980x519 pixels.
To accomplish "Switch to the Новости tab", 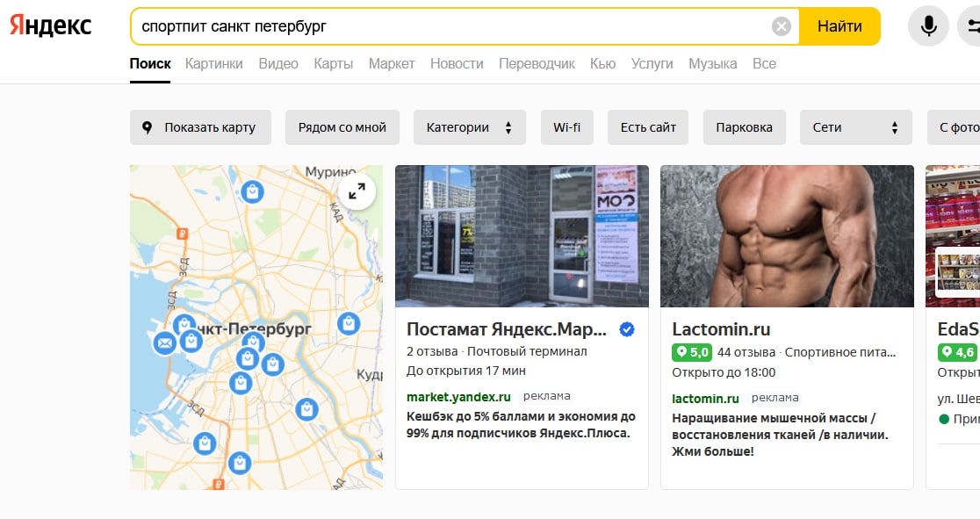I will 457,64.
